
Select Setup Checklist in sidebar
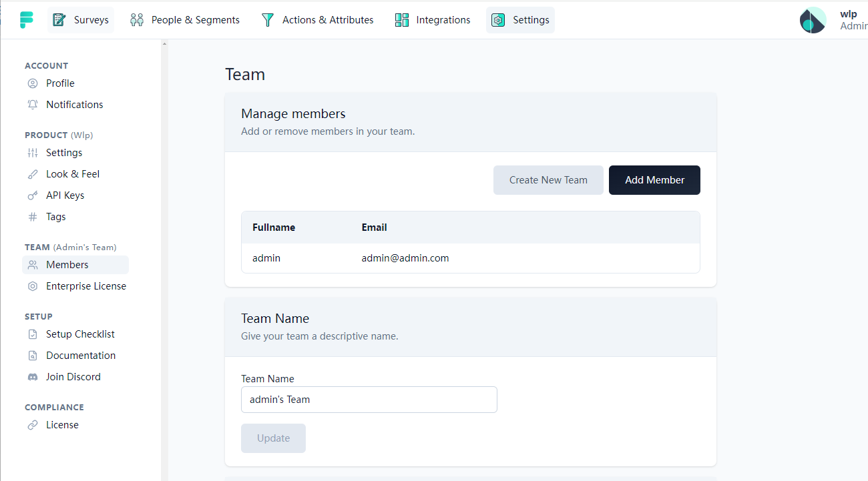(x=80, y=334)
